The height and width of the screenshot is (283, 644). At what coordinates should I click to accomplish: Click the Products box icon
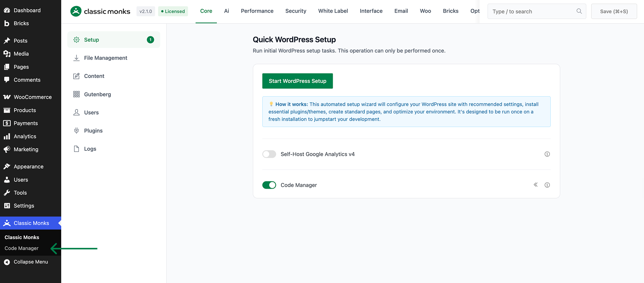[7, 110]
